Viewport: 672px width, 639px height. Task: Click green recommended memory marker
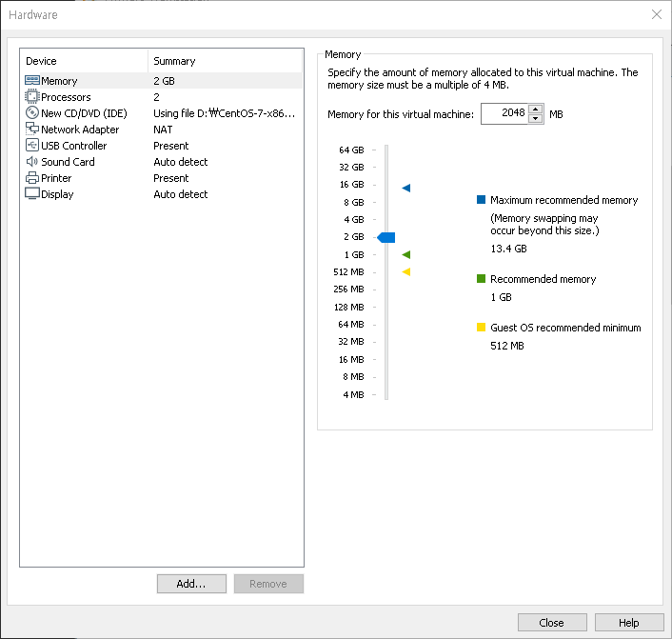pyautogui.click(x=406, y=254)
